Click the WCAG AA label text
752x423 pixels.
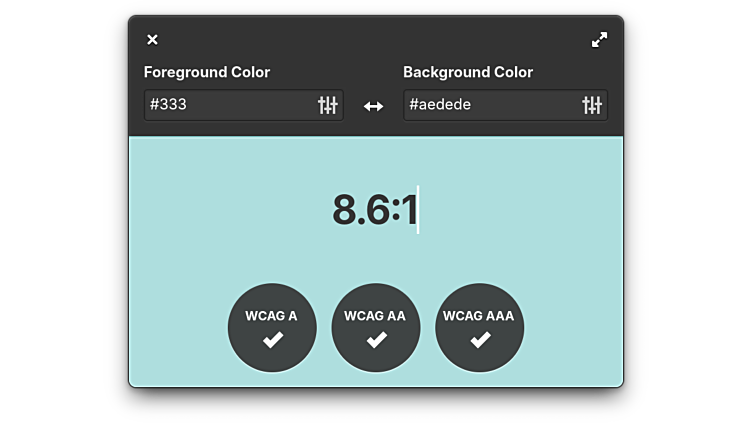(375, 316)
